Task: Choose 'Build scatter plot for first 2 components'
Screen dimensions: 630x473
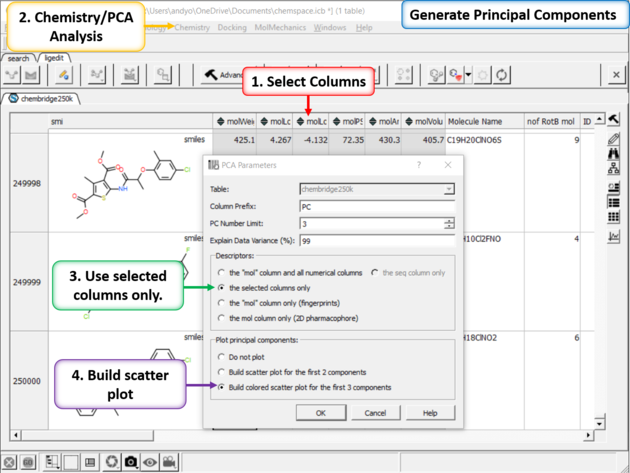Action: click(222, 371)
